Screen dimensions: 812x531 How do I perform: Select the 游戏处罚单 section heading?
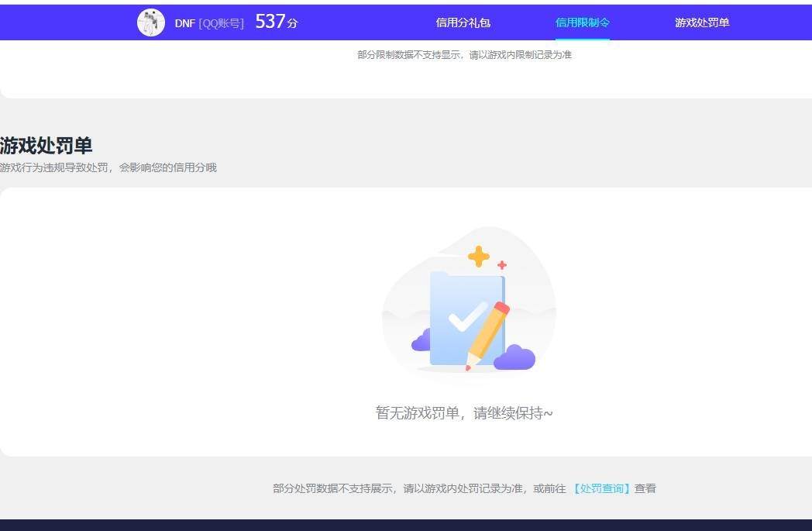(x=46, y=146)
